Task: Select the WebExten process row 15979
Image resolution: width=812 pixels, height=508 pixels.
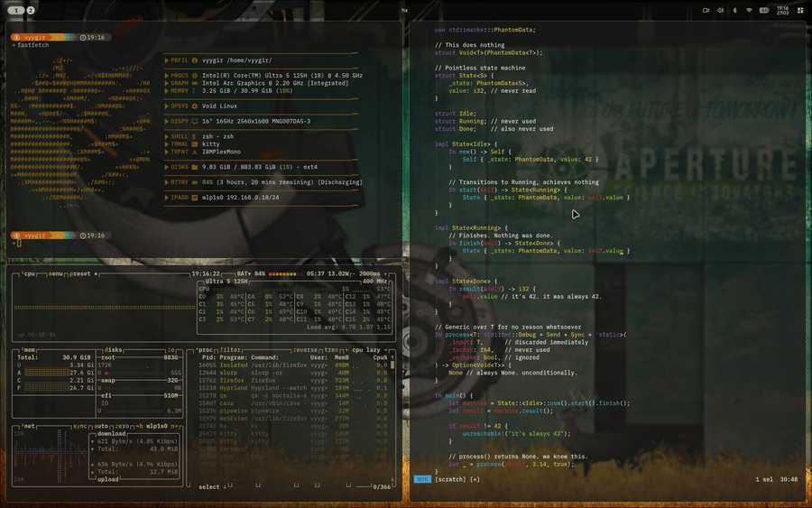Action: coord(293,419)
